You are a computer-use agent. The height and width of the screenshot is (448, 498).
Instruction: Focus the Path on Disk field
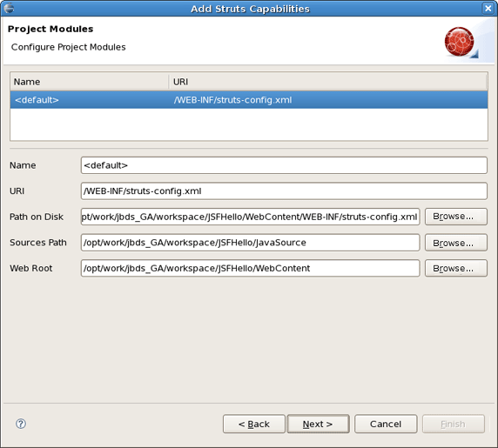(x=250, y=217)
